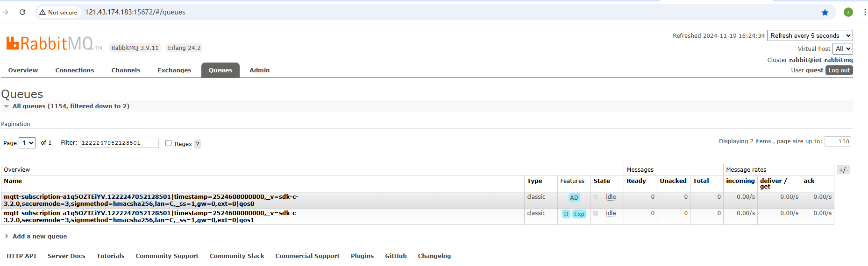Click the browser reload icon
This screenshot has height=266, width=868.
(22, 12)
